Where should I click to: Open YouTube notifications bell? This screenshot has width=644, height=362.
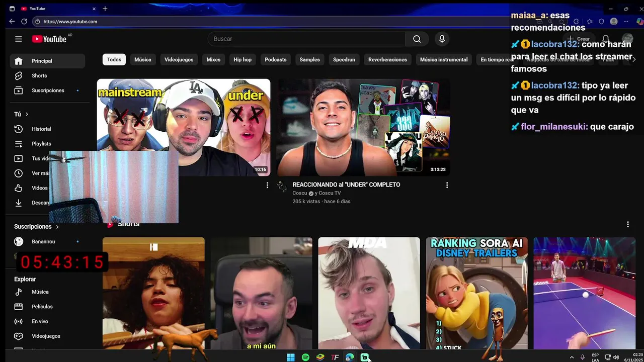tap(606, 39)
